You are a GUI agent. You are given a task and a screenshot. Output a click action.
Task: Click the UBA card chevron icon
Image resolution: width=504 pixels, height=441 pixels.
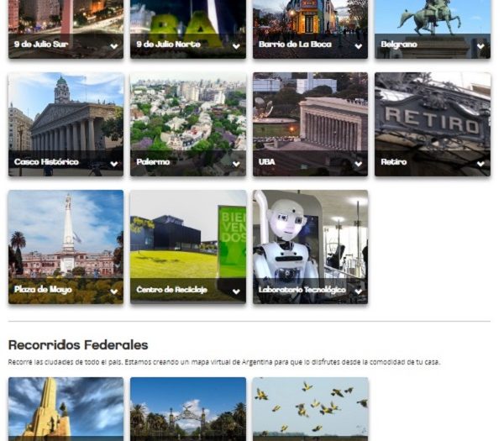[359, 164]
